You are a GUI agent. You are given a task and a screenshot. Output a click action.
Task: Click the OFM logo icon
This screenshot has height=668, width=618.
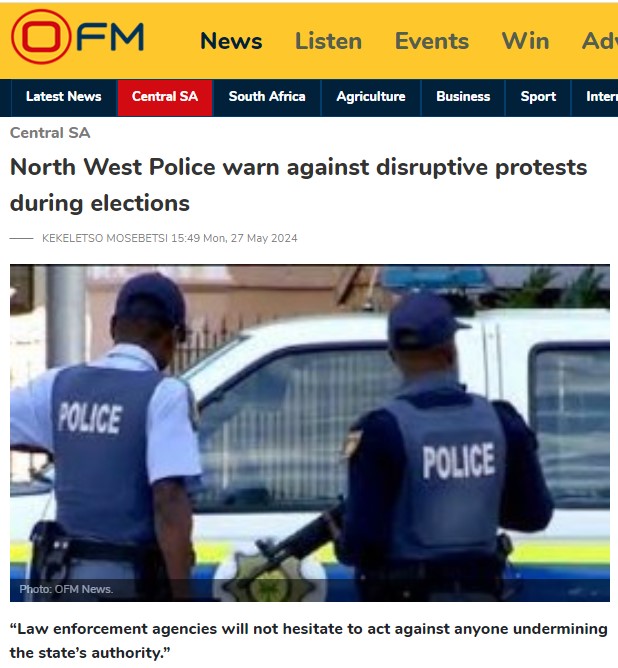77,37
